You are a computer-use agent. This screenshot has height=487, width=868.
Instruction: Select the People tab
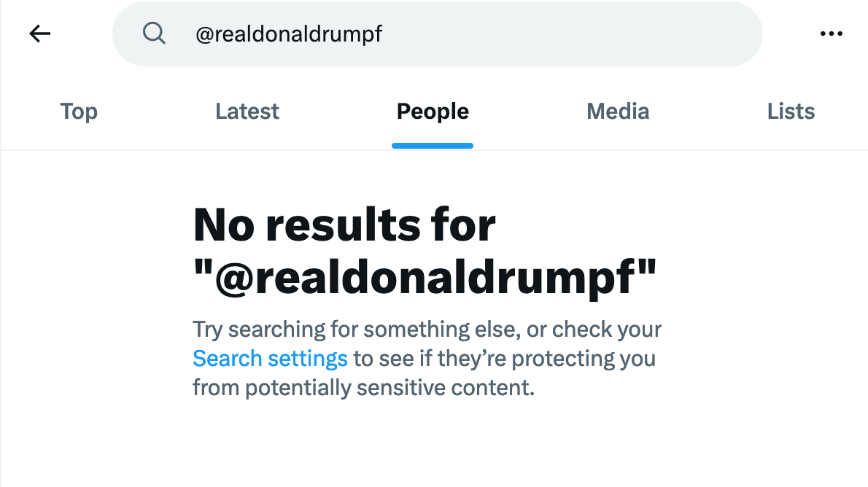pyautogui.click(x=433, y=112)
